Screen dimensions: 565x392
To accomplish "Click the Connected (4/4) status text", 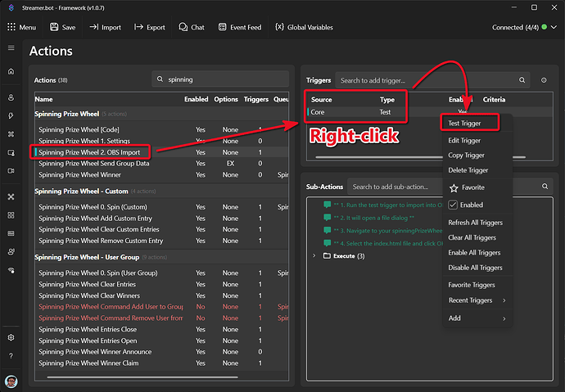I will (515, 27).
